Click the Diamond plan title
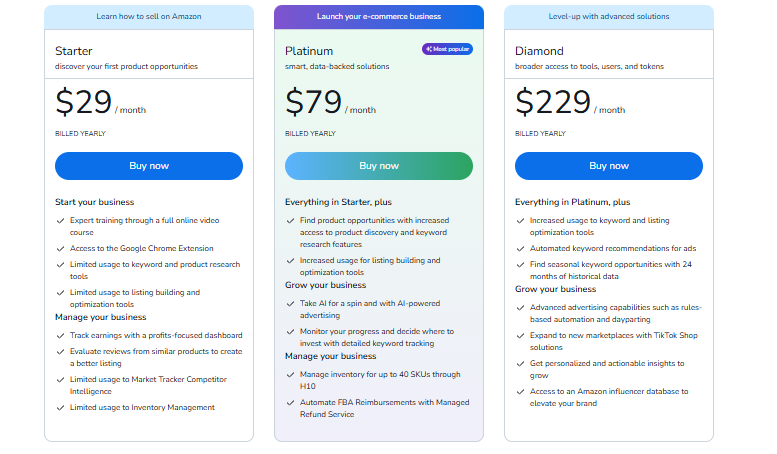Image resolution: width=777 pixels, height=454 pixels. coord(539,51)
